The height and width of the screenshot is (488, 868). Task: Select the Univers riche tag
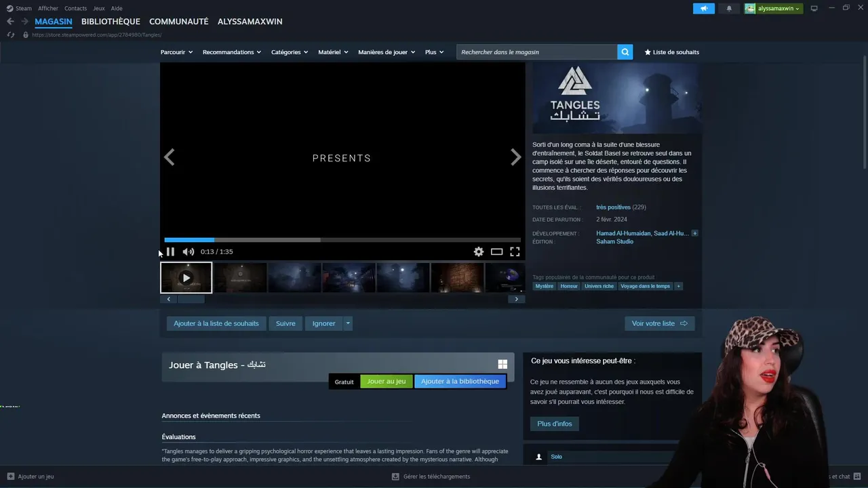599,286
